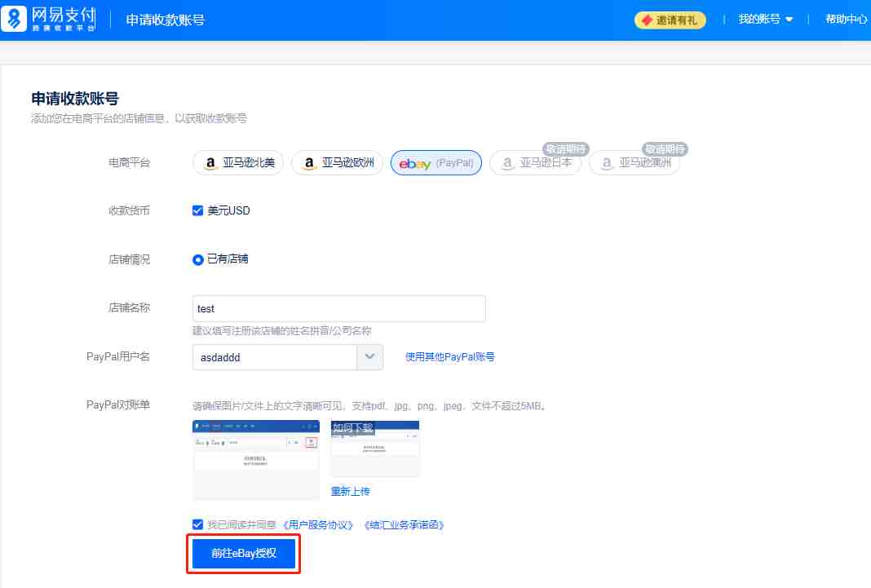This screenshot has width=871, height=588.
Task: Click the PayPal用户名 field label
Action: [118, 356]
